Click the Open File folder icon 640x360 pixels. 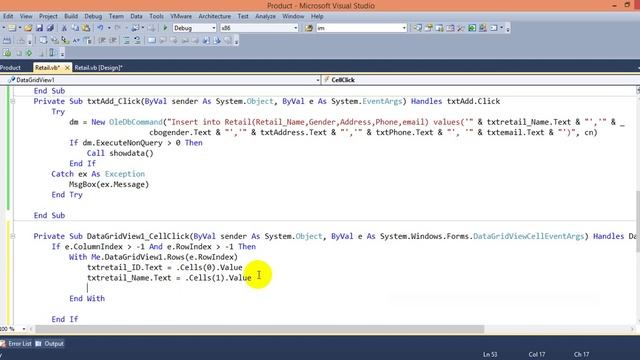coord(28,28)
